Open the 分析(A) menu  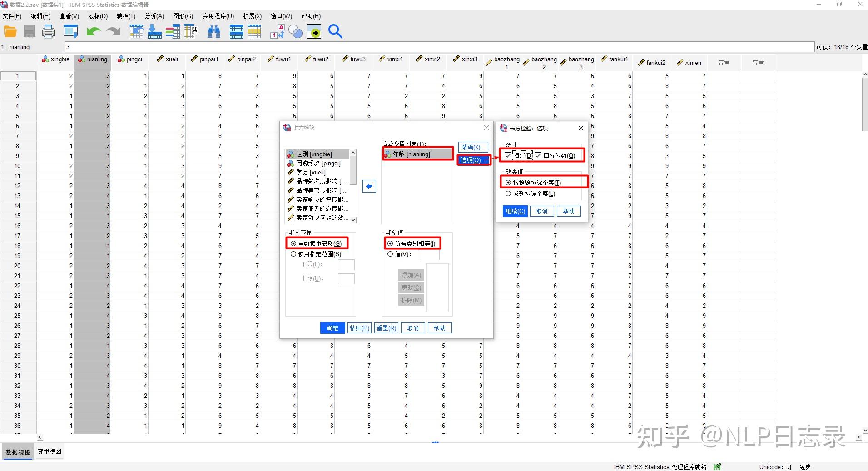[x=154, y=16]
